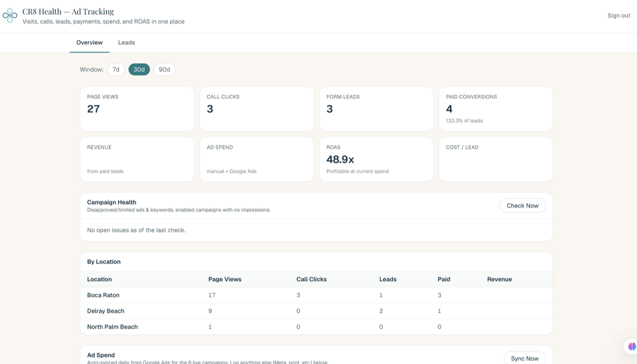Click the By Location heading
Image resolution: width=637 pixels, height=364 pixels.
coord(104,262)
